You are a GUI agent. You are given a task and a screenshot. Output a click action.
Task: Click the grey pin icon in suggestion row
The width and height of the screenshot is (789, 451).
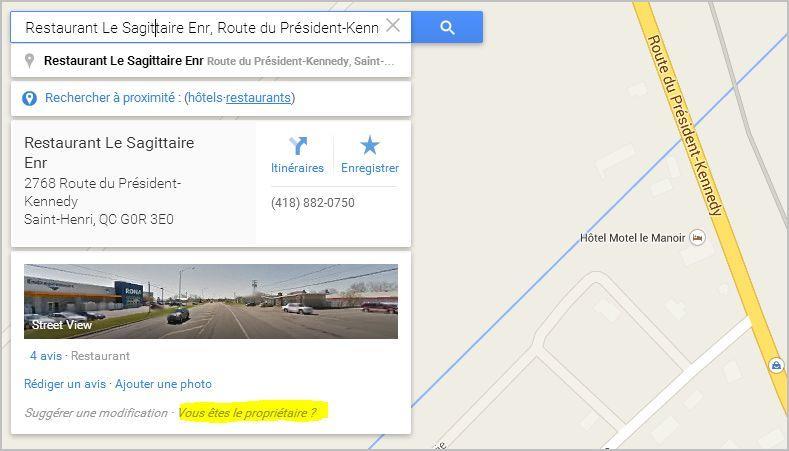tap(29, 61)
